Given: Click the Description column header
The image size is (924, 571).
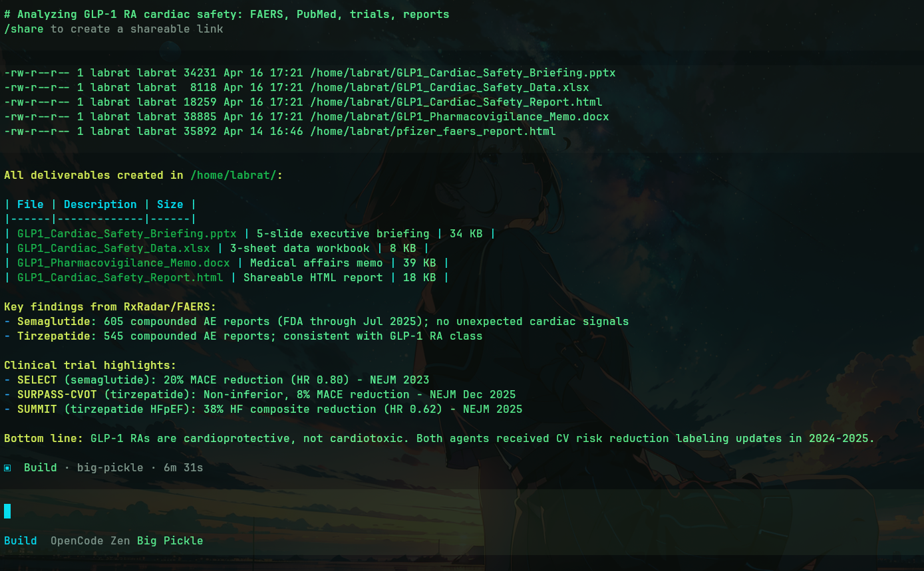Looking at the screenshot, I should 100,205.
